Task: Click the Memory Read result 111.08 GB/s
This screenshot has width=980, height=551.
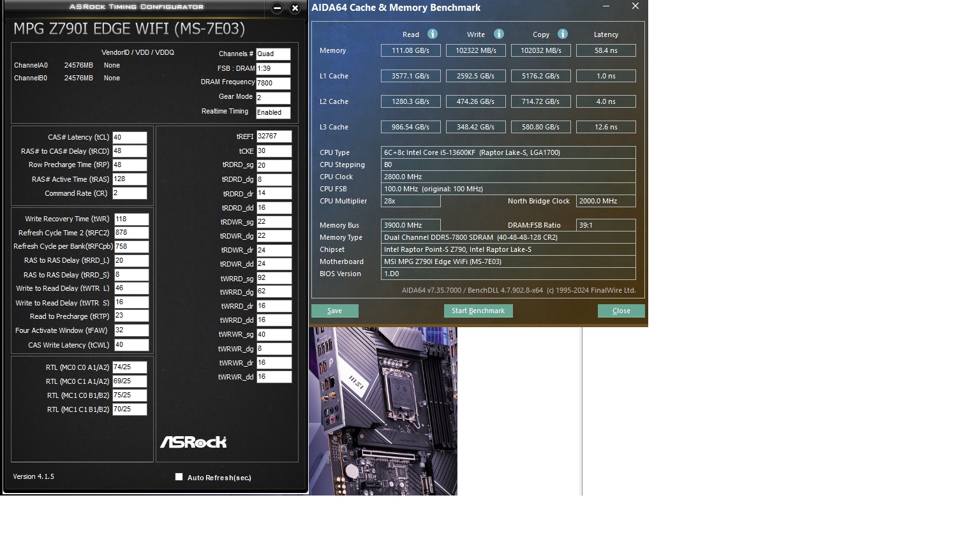Action: tap(411, 50)
